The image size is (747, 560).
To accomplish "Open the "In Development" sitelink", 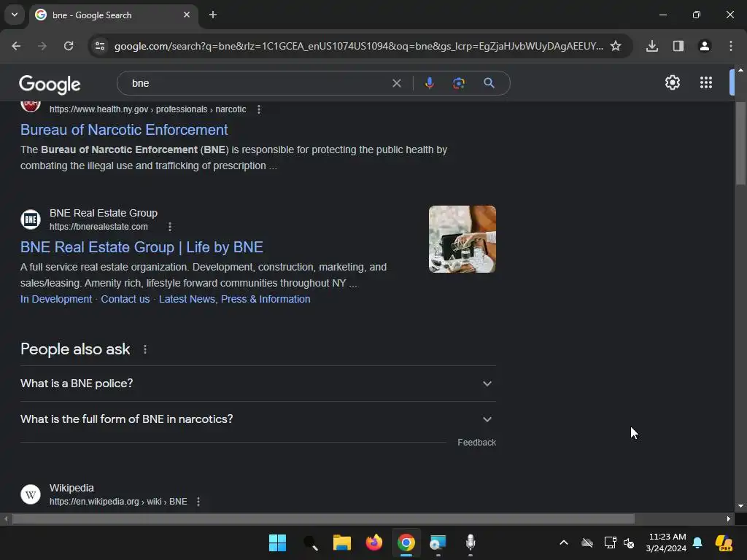I will tap(56, 299).
